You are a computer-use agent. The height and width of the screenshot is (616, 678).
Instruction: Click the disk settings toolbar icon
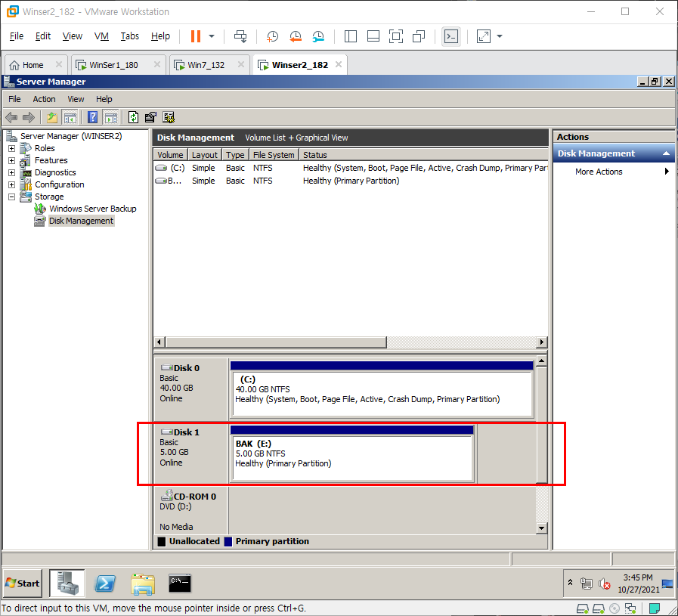pyautogui.click(x=169, y=117)
